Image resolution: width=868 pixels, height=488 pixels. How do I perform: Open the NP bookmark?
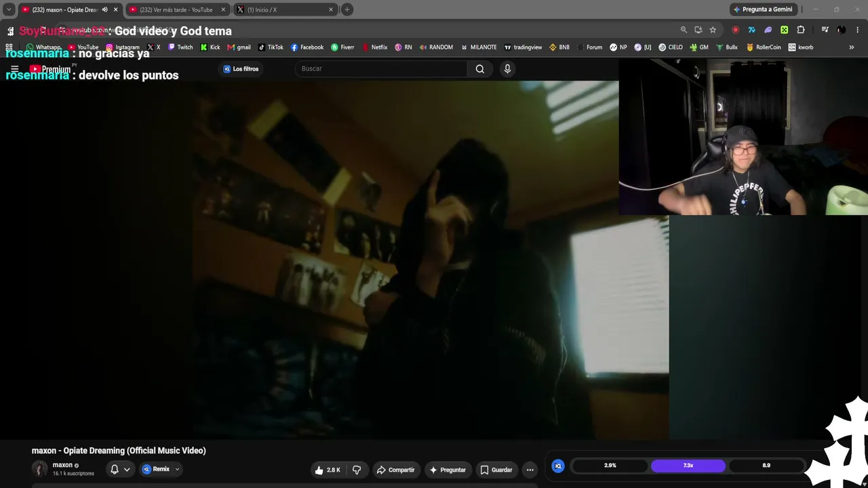tap(618, 47)
